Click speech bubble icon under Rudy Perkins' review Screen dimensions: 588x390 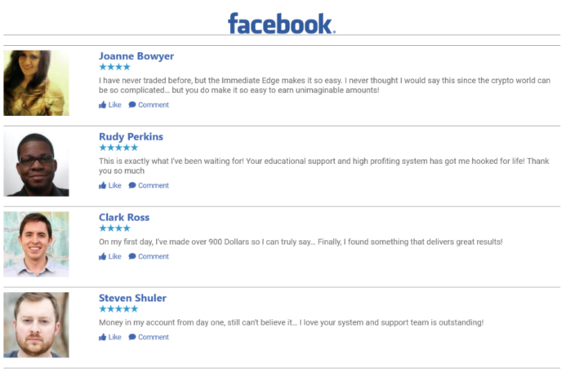132,186
